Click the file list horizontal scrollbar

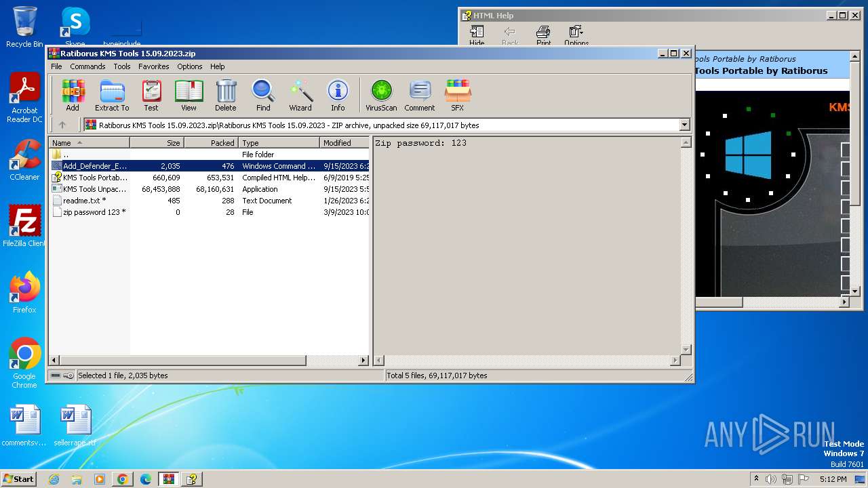pyautogui.click(x=183, y=361)
